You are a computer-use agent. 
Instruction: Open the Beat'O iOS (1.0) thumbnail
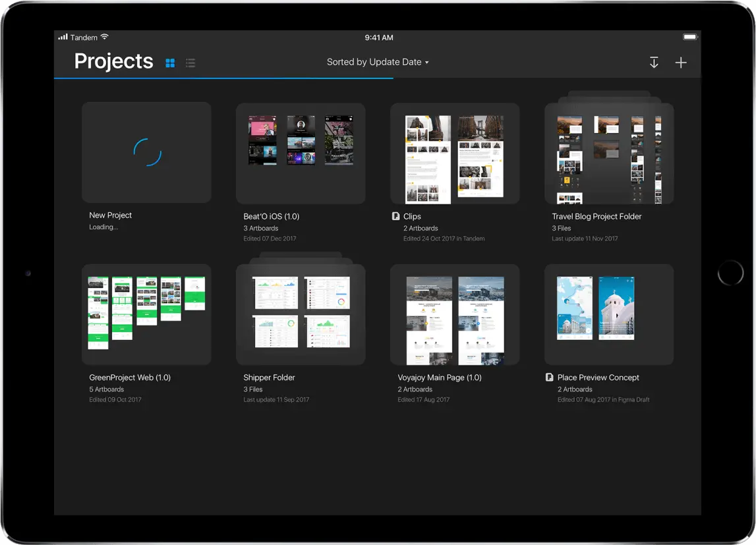tap(301, 153)
